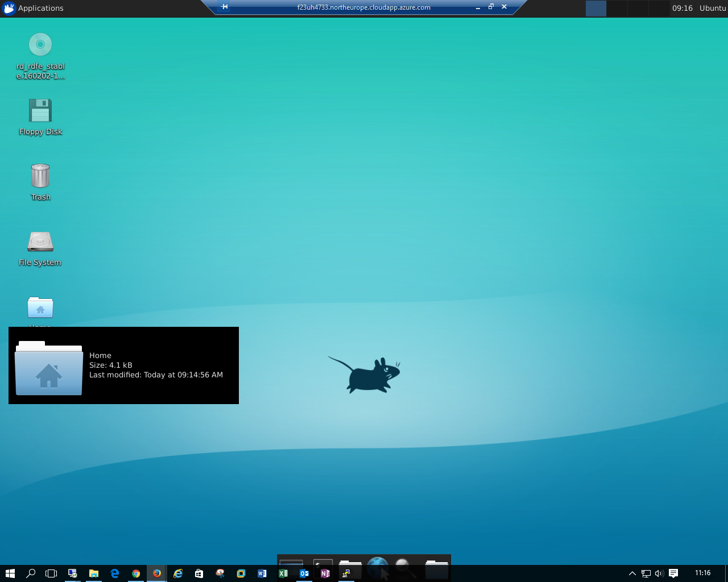Switch to the fourth workspace in switcher
This screenshot has height=582, width=728.
tap(659, 8)
